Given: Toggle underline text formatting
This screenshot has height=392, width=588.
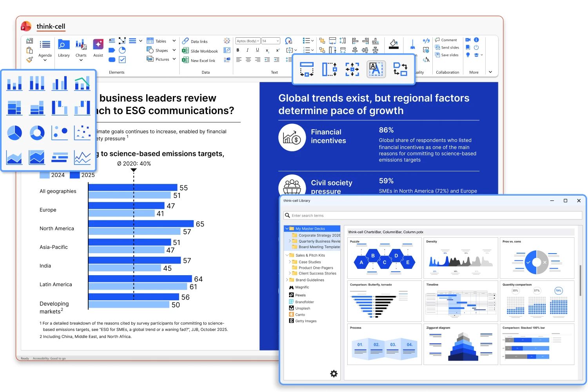Looking at the screenshot, I should (x=258, y=50).
